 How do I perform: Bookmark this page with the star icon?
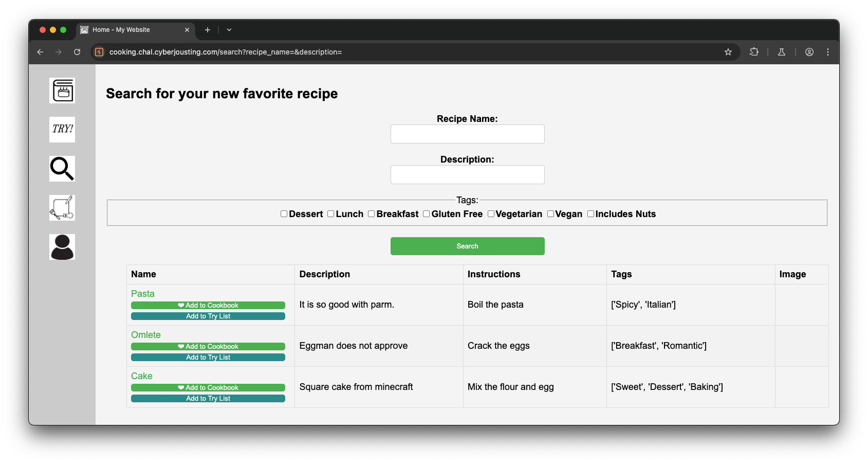click(728, 52)
